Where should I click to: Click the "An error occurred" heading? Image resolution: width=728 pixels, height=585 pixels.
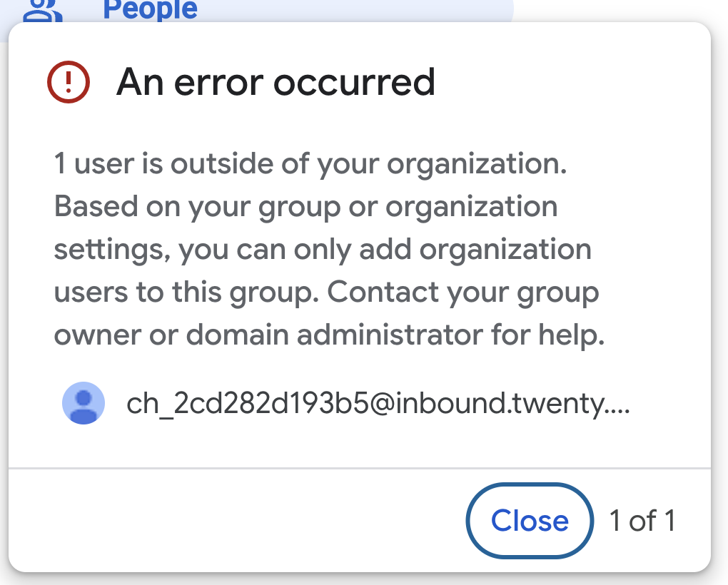275,82
